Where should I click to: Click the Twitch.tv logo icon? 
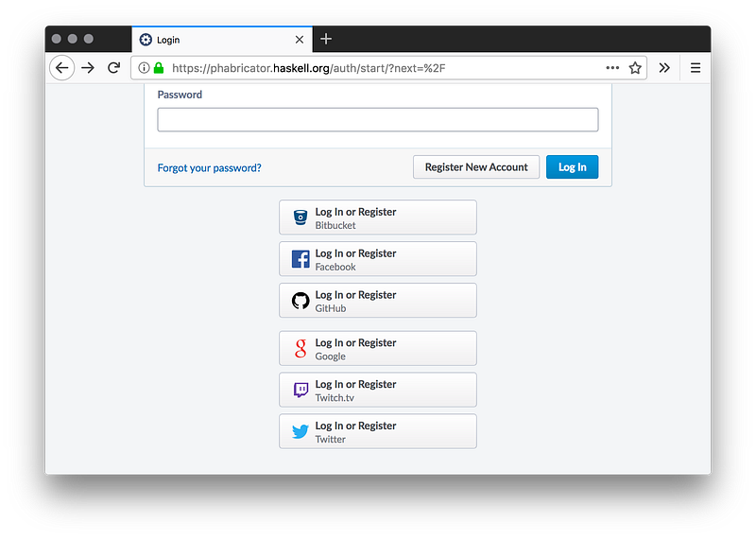[x=301, y=390]
